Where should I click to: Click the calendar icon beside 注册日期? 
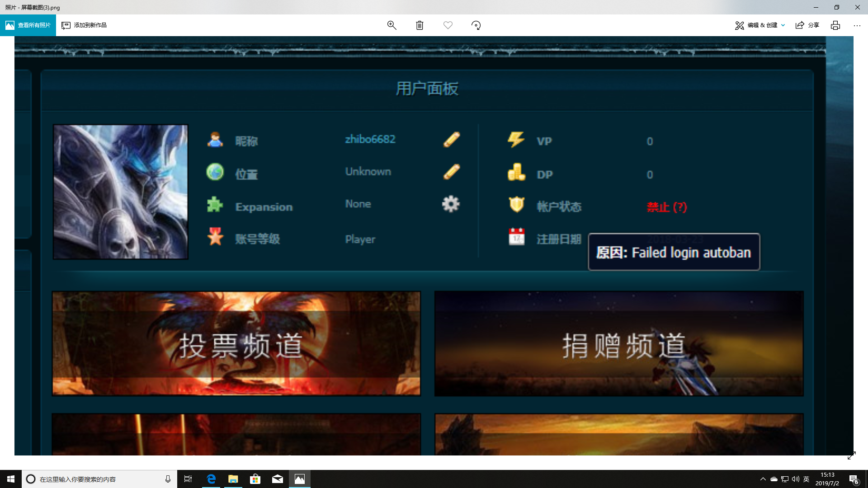click(517, 236)
